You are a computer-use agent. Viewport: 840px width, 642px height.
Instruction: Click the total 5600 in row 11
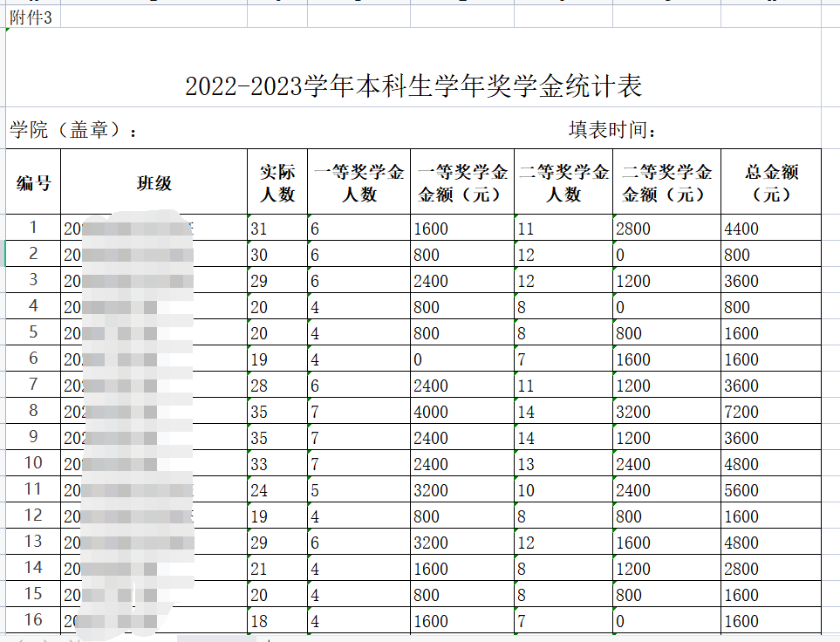tap(771, 490)
